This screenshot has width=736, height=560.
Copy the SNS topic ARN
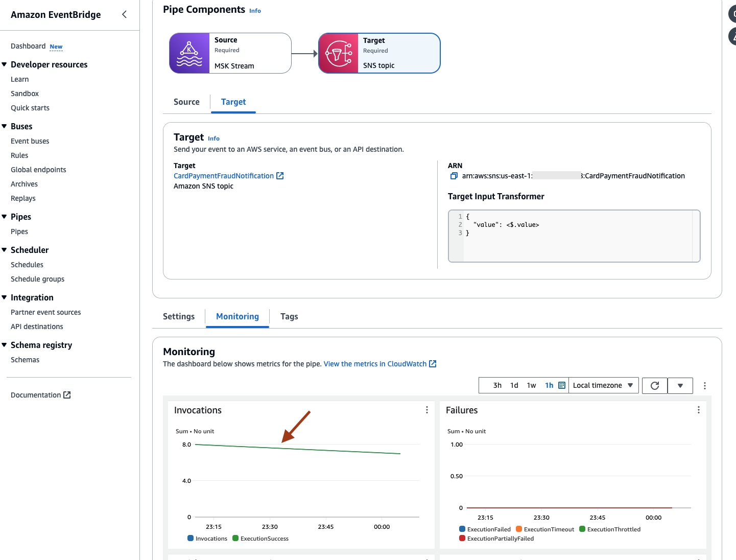pos(454,176)
